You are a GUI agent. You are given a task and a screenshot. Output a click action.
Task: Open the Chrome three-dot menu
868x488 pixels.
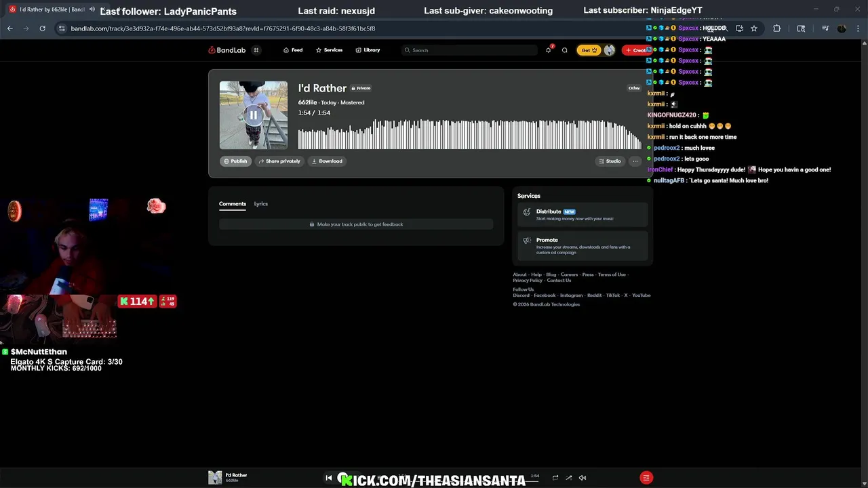point(858,28)
